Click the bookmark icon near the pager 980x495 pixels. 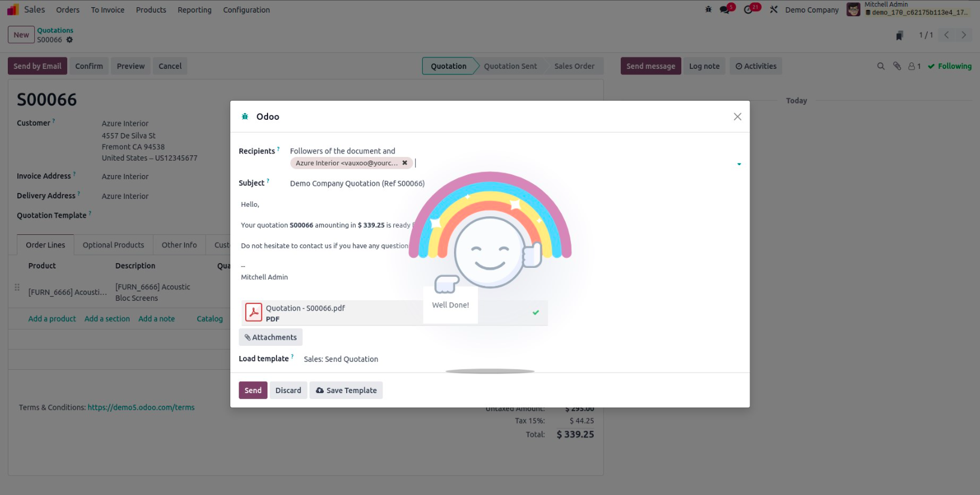[899, 36]
